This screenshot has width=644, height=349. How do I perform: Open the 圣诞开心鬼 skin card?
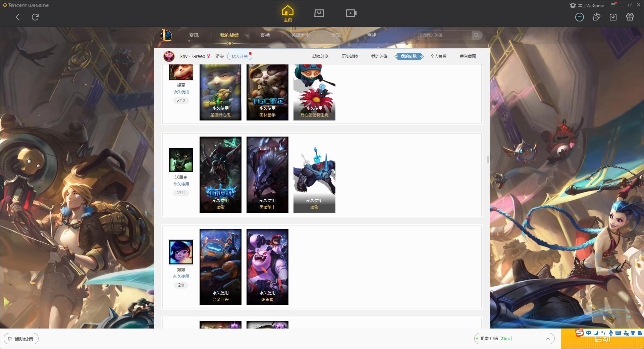point(220,92)
